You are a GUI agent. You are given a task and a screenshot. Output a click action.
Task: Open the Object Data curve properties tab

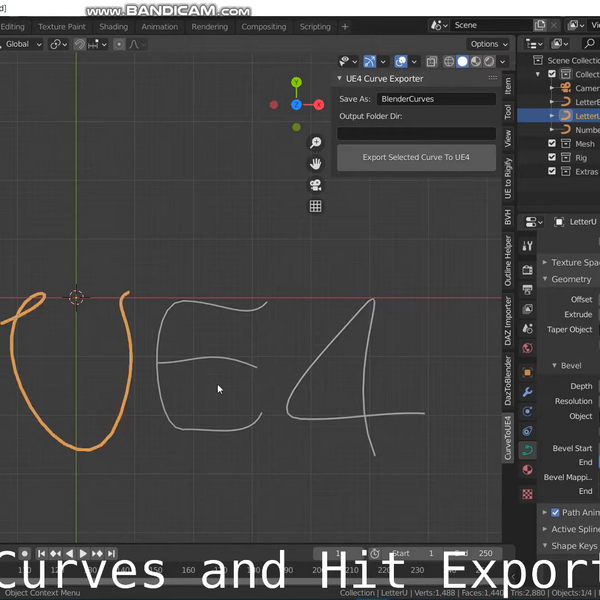pyautogui.click(x=527, y=450)
